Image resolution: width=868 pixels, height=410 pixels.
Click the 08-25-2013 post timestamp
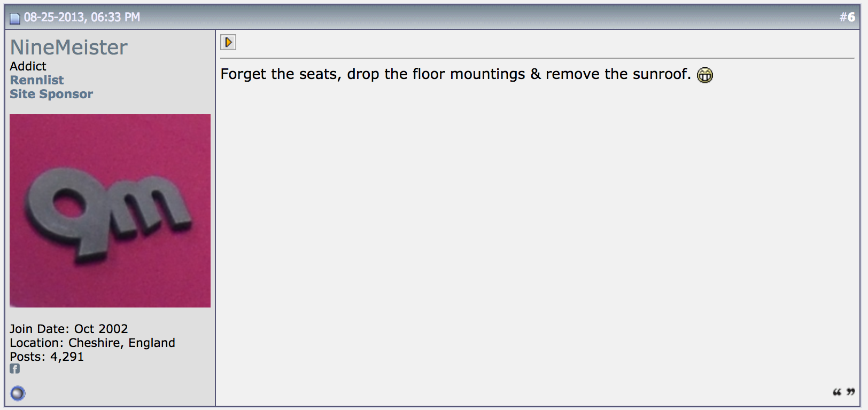click(x=82, y=17)
